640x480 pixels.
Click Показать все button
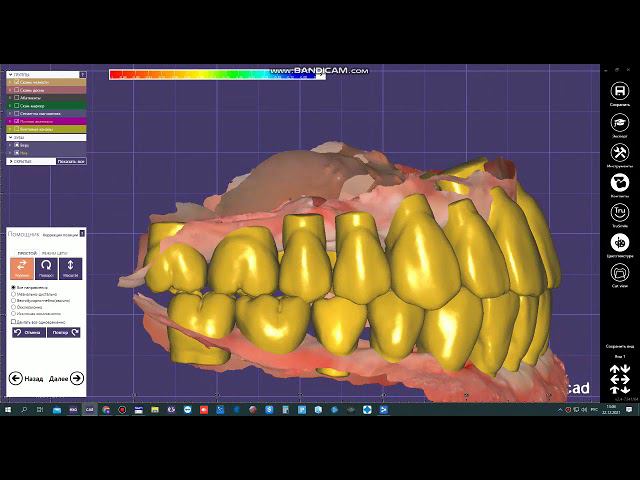tap(71, 162)
